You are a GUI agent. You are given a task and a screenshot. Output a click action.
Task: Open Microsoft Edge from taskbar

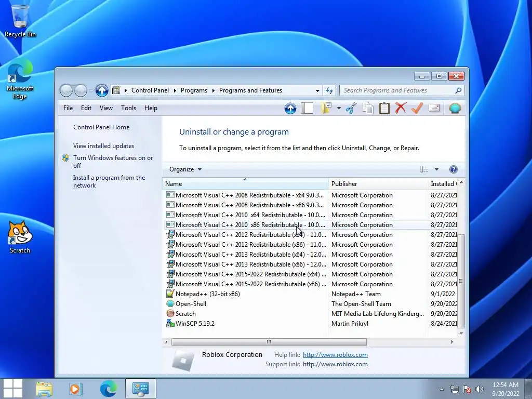pyautogui.click(x=108, y=389)
